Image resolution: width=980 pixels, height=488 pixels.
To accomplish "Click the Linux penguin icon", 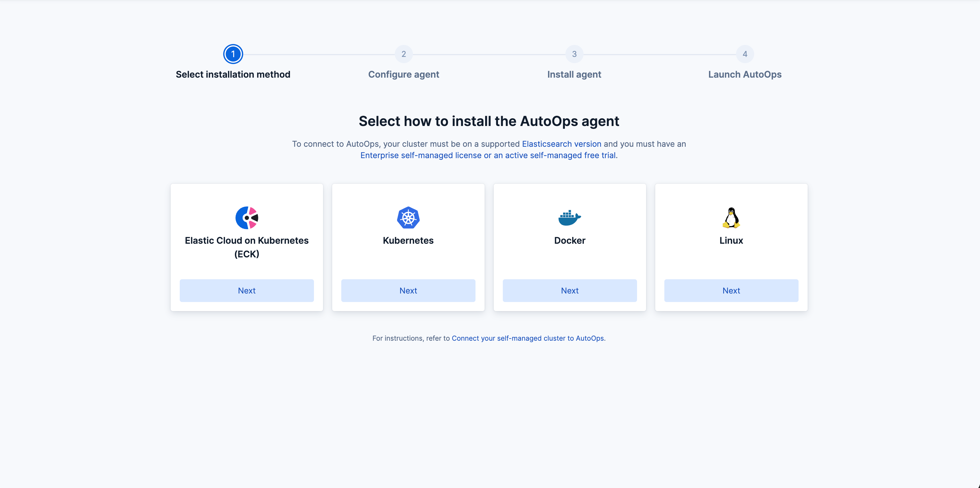I will [x=731, y=218].
